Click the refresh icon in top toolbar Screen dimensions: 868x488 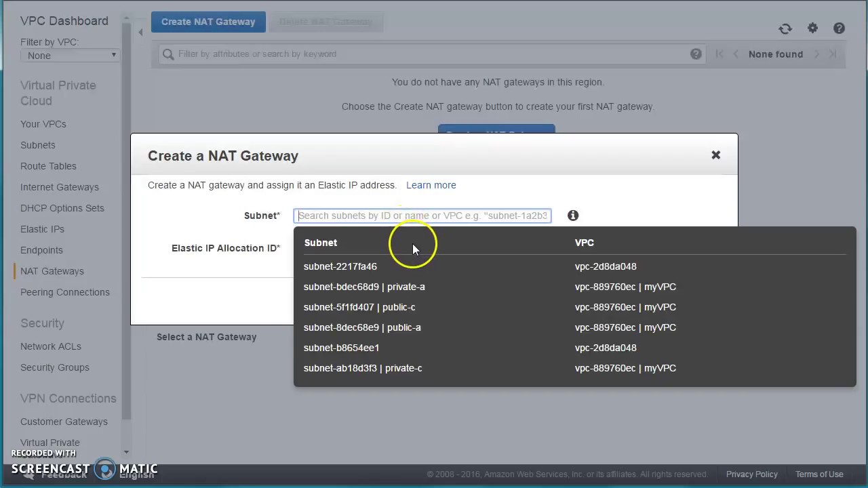tap(785, 28)
